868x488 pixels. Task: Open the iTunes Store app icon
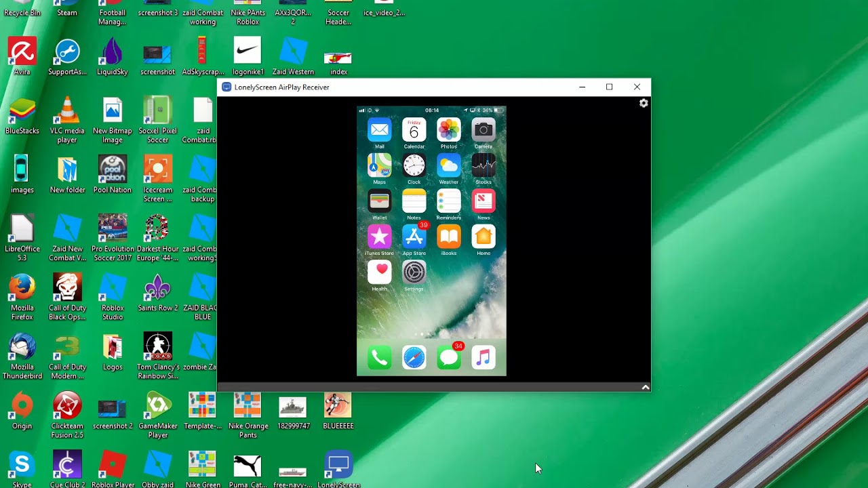380,237
